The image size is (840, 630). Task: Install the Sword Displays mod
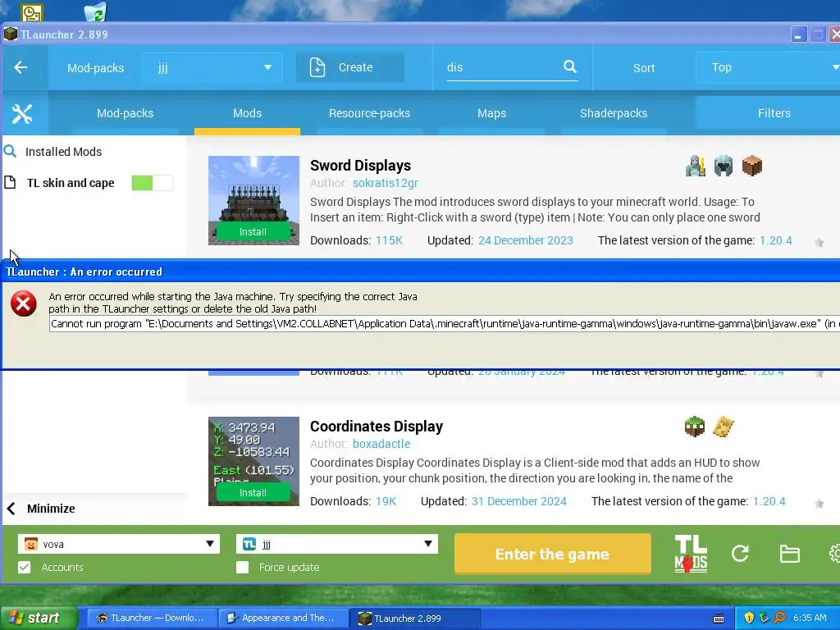pyautogui.click(x=253, y=232)
